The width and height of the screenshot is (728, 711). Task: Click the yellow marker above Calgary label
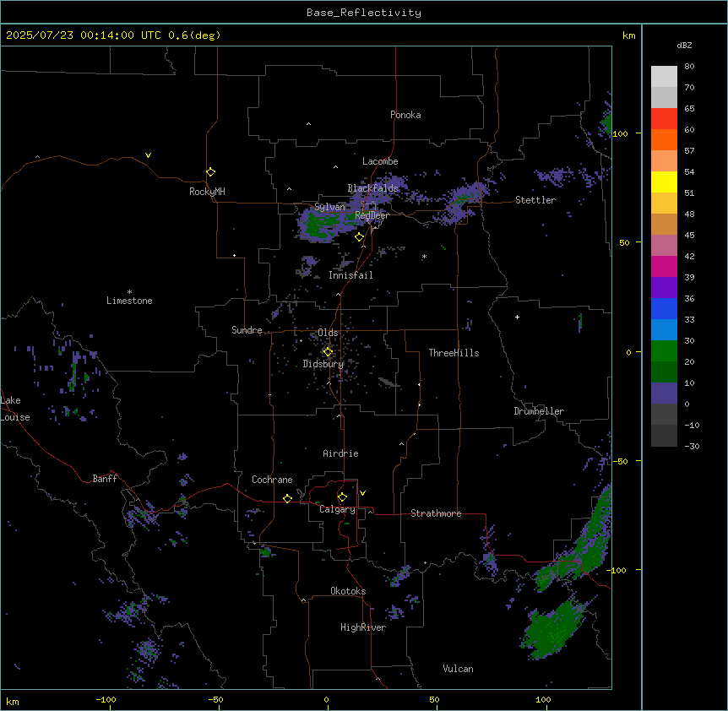[342, 497]
